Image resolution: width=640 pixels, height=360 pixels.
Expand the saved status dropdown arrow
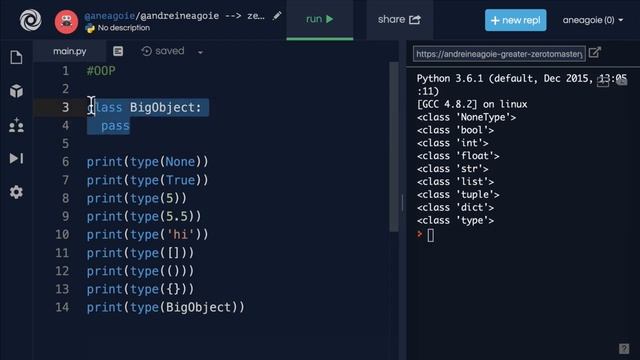coord(200,52)
